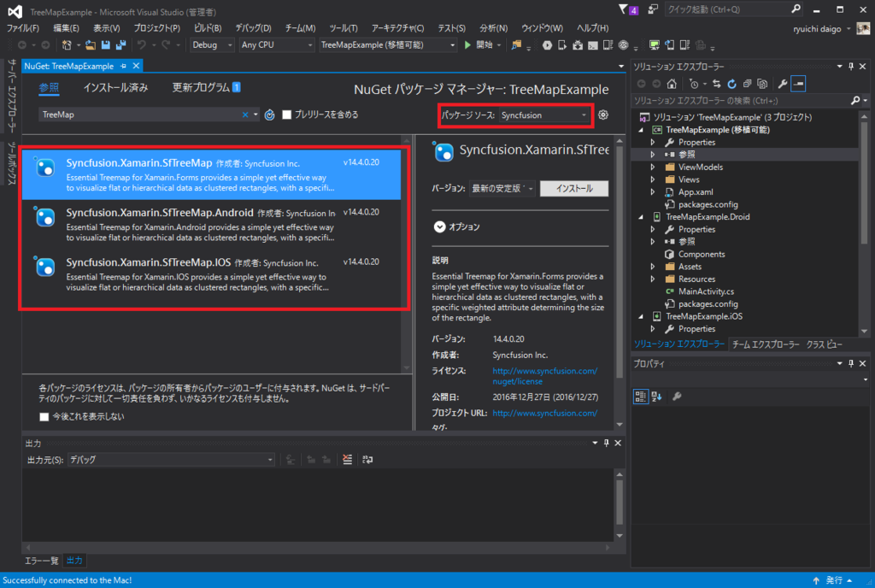Expand the Resources folder arrow
Screen dimensions: 875x588
(652, 279)
